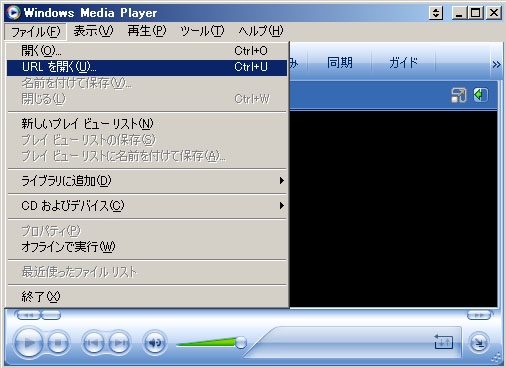This screenshot has height=368, width=506.
Task: Click the view options icon beside green arrow
Action: 459,95
